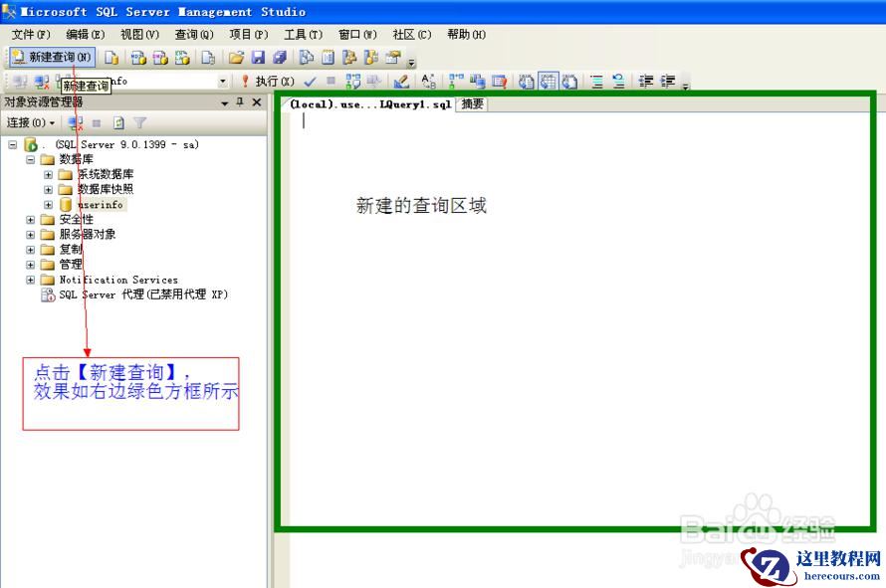Uncomment the selected lines
The image size is (886, 588).
[x=619, y=82]
